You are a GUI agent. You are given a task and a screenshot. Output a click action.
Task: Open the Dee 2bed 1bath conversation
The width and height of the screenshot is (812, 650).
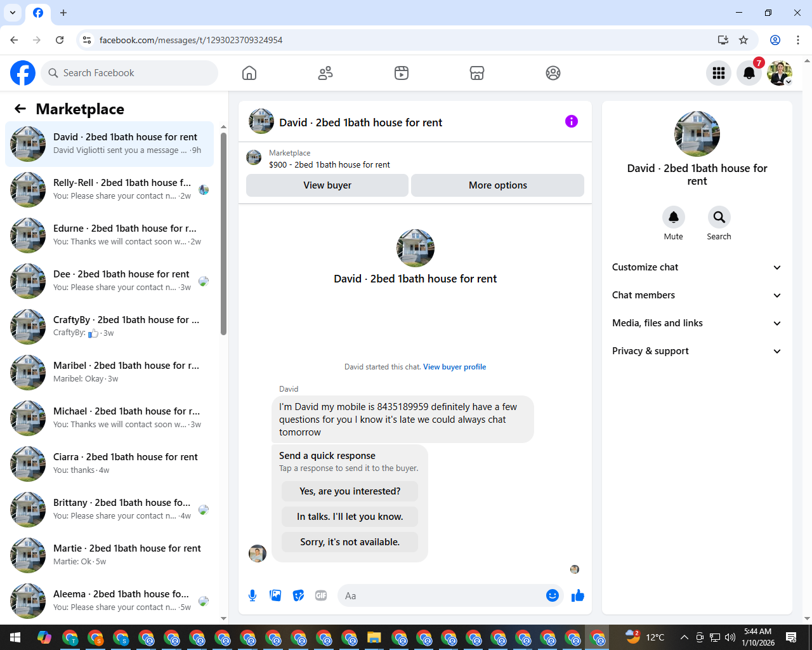[x=110, y=281]
